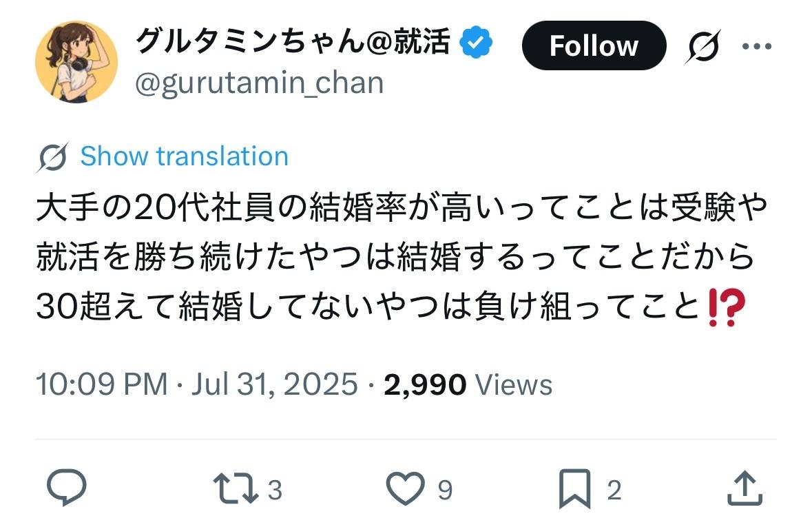Open the reply comment icon
This screenshot has height=527, width=812.
[66, 488]
